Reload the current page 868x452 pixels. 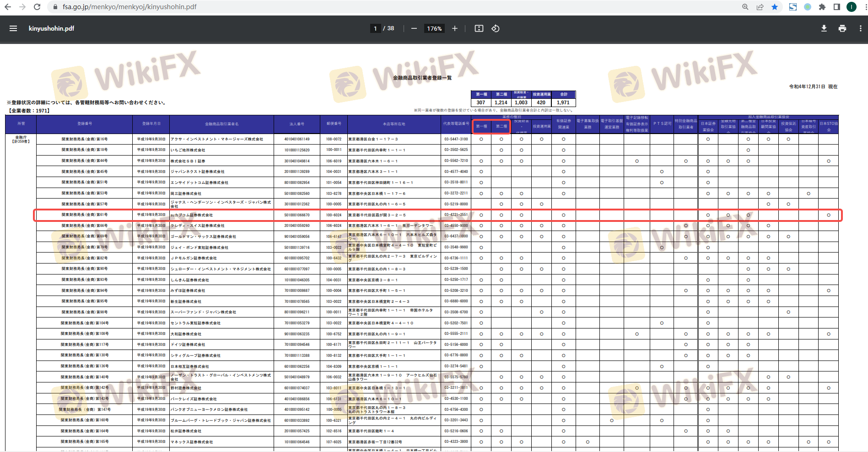coord(37,7)
